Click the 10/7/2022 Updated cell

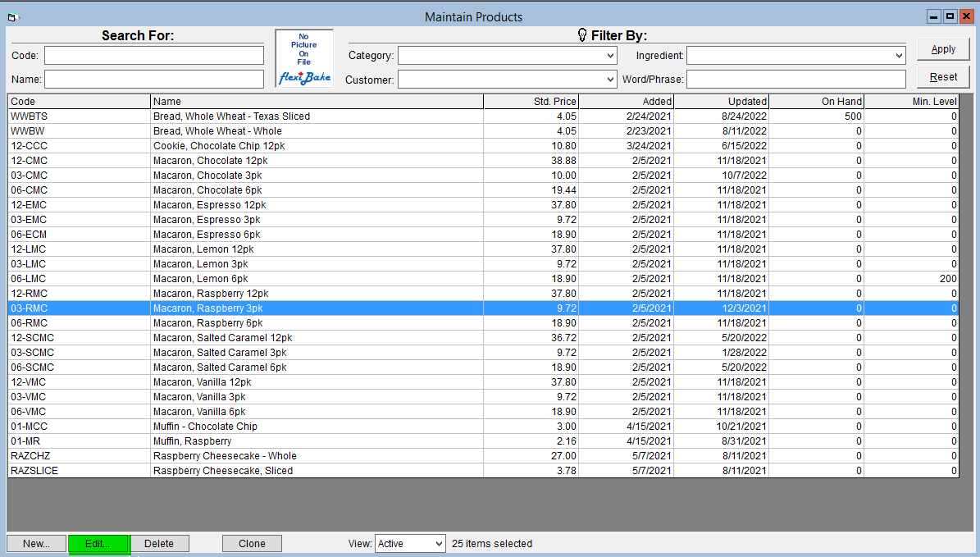(721, 176)
